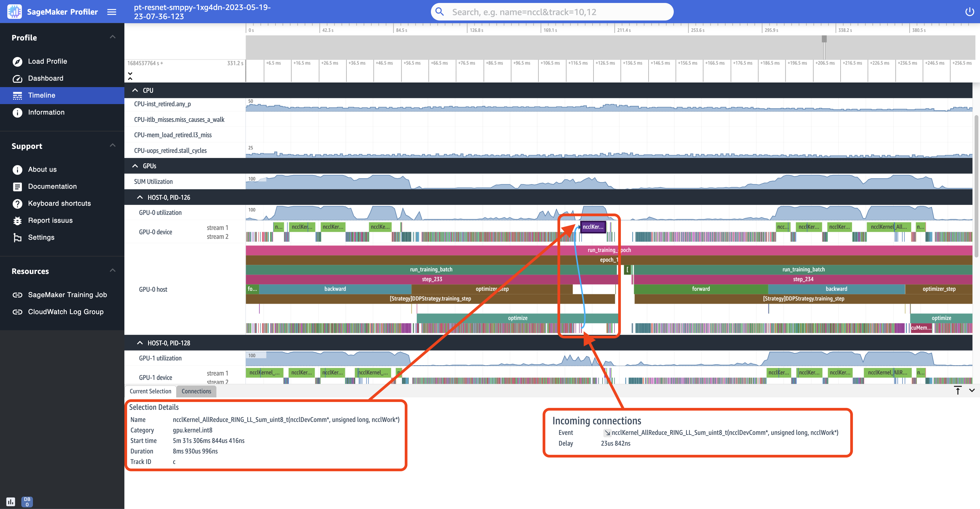
Task: Select the Current Selection tab
Action: pyautogui.click(x=150, y=391)
